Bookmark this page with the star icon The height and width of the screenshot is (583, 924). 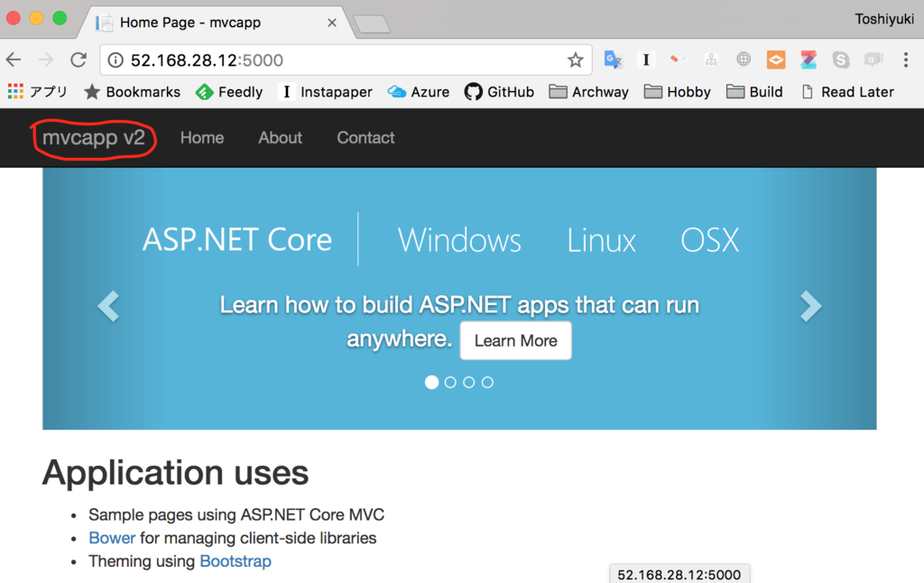pos(575,60)
